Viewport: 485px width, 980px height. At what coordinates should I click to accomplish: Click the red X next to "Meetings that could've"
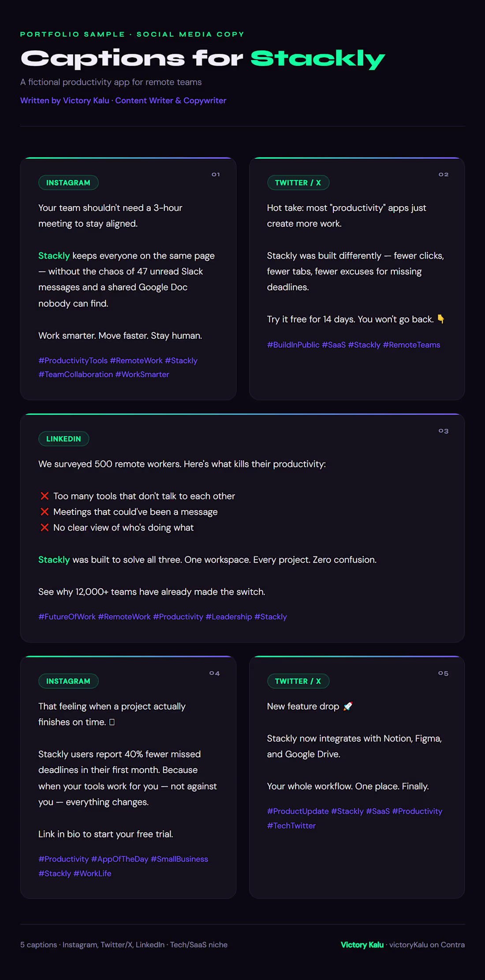pos(45,512)
